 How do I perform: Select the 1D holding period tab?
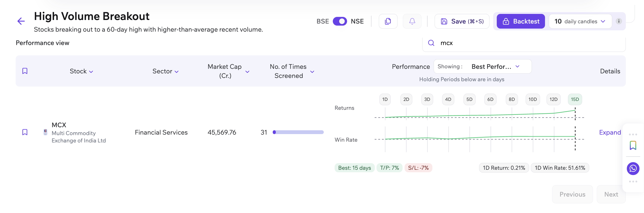point(385,99)
